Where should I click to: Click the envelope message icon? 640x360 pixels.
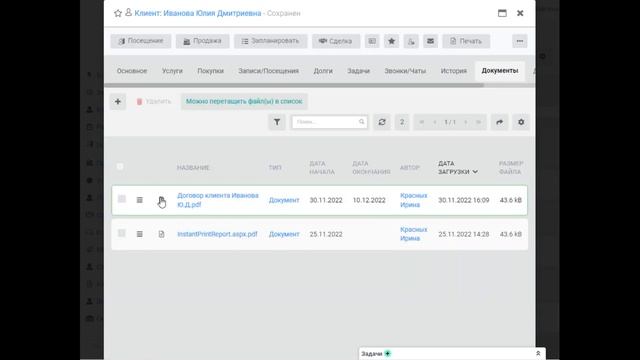pos(430,41)
